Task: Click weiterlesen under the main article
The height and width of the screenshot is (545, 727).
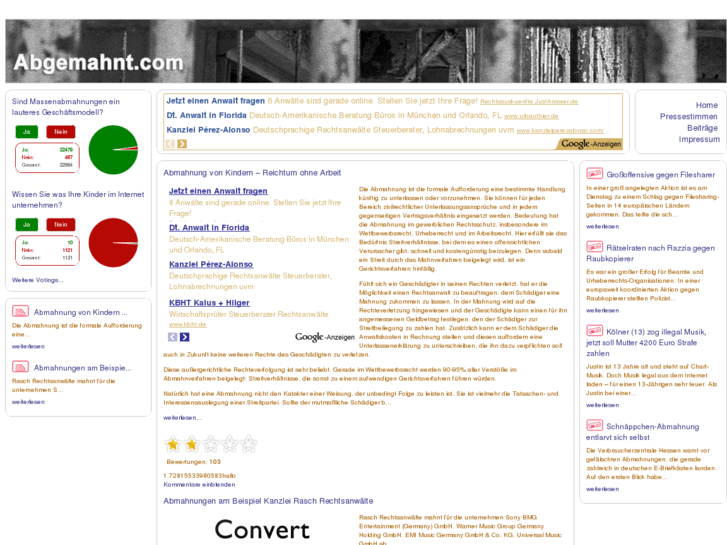Action: coord(182,418)
